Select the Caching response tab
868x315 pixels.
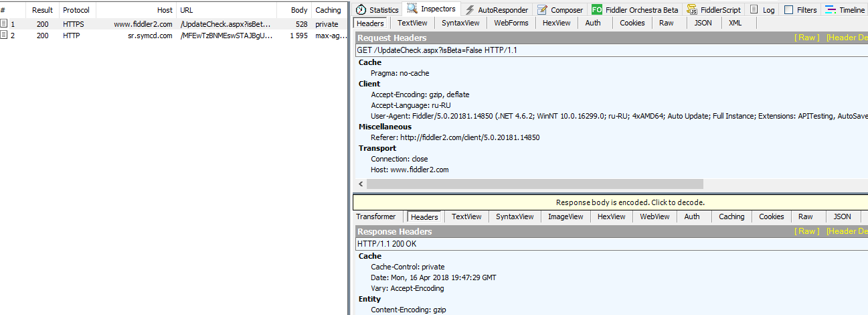point(731,216)
